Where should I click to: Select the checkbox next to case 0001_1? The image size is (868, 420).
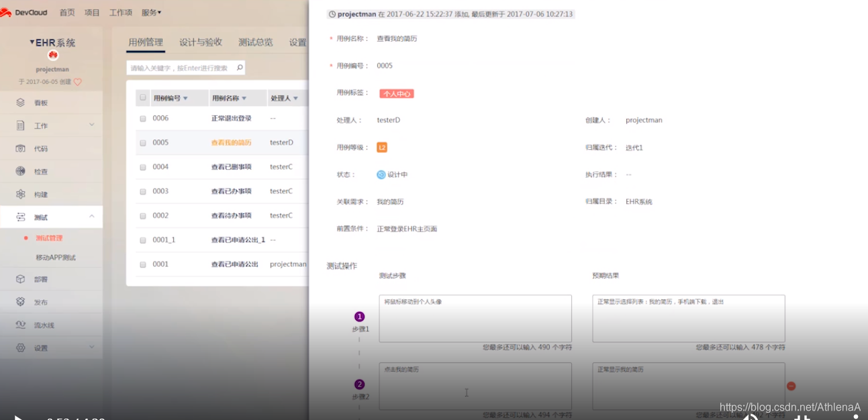[143, 240]
